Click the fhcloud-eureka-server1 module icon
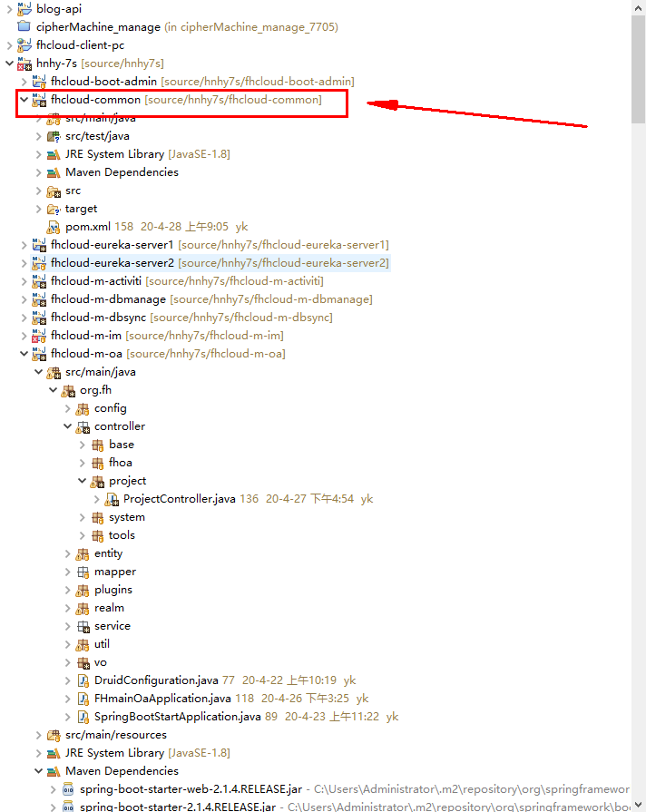The width and height of the screenshot is (646, 812). point(39,244)
